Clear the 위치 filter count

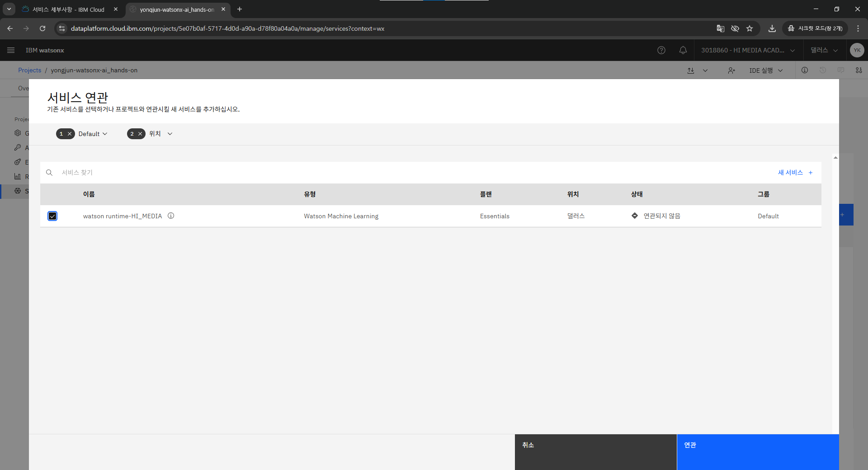tap(140, 134)
